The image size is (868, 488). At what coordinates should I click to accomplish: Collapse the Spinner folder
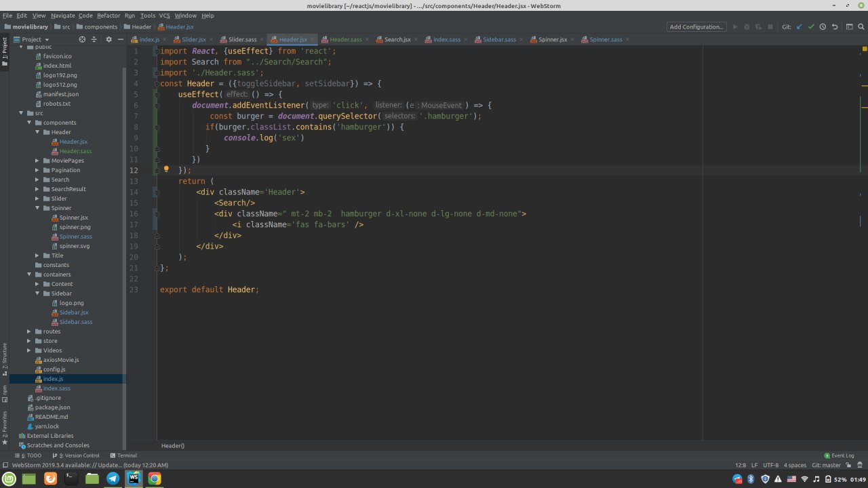pos(37,208)
